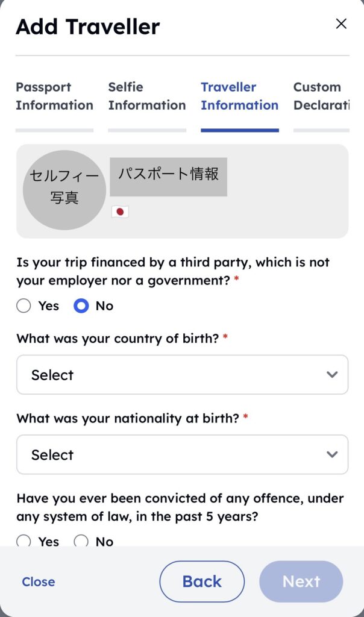Click the Japan flag icon
Screen dimensions: 364x617
[x=120, y=211]
